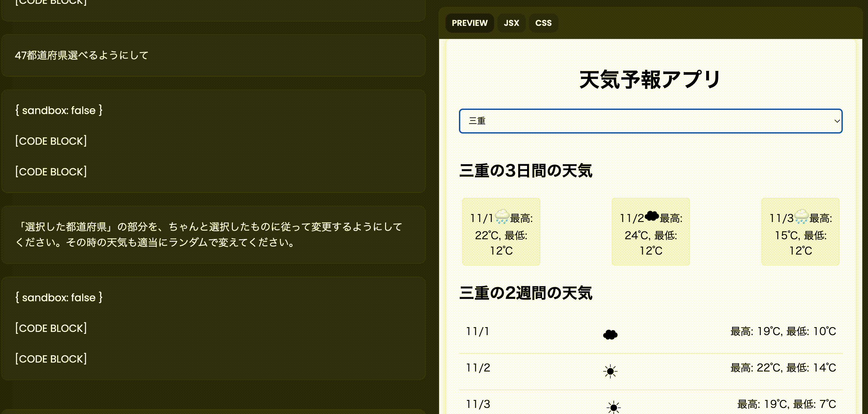Click the 三重の3日間の天気 heading
The image size is (868, 414).
pyautogui.click(x=526, y=171)
